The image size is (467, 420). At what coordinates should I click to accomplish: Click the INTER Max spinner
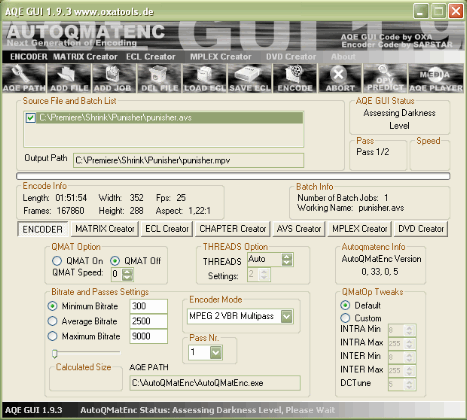[409, 371]
